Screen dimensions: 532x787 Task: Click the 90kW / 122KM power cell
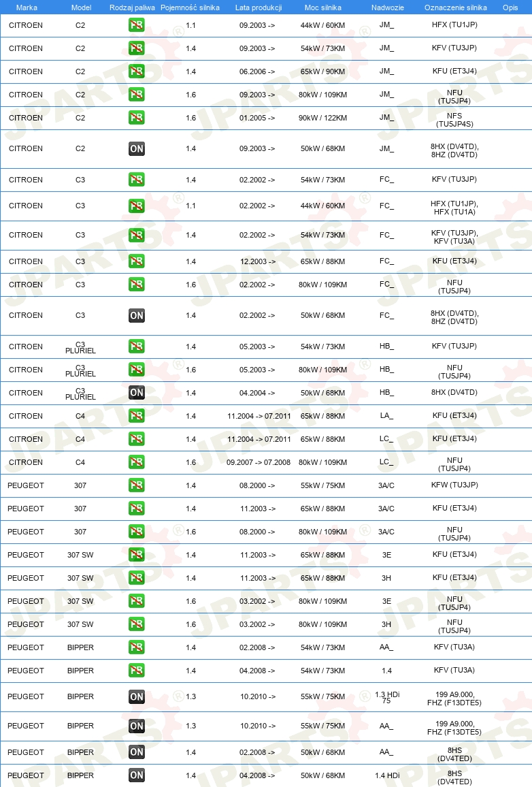pos(323,118)
